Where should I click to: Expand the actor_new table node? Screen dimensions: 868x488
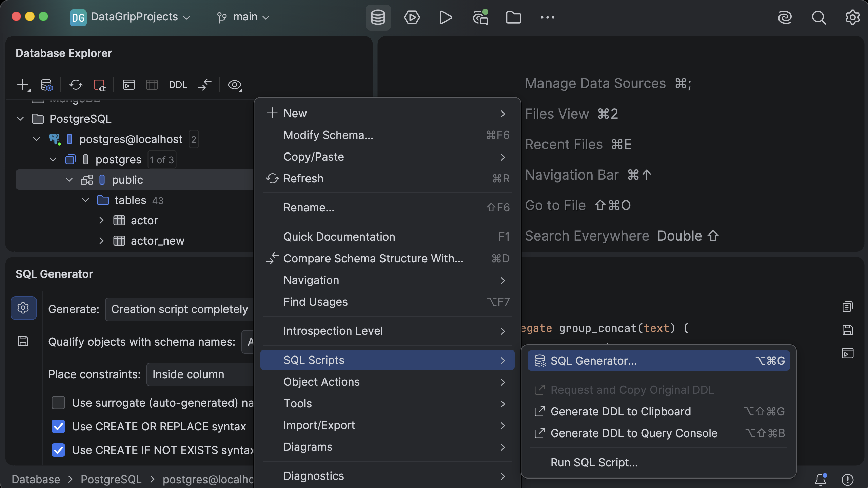tap(101, 241)
